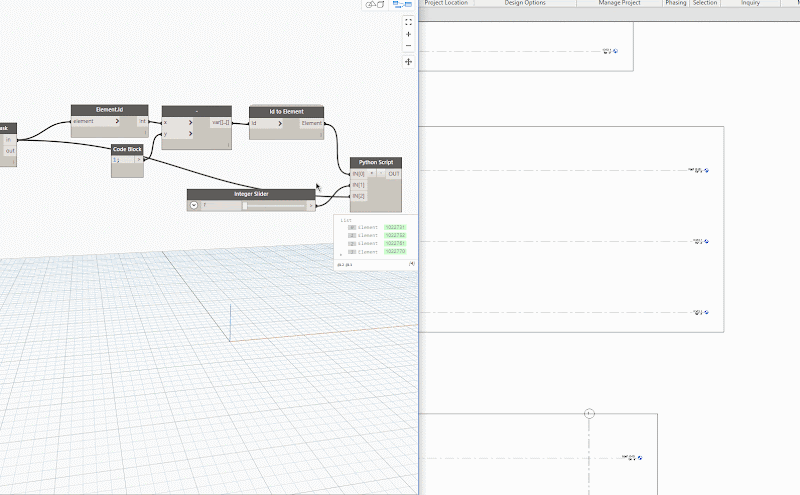Click the Integer Slider value field

tap(220, 205)
